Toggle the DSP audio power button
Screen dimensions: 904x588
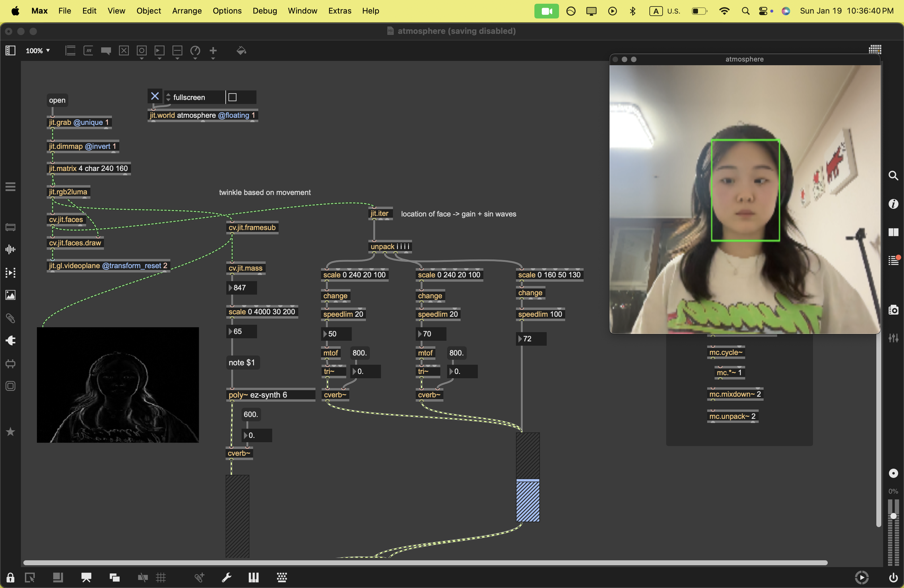pyautogui.click(x=893, y=578)
